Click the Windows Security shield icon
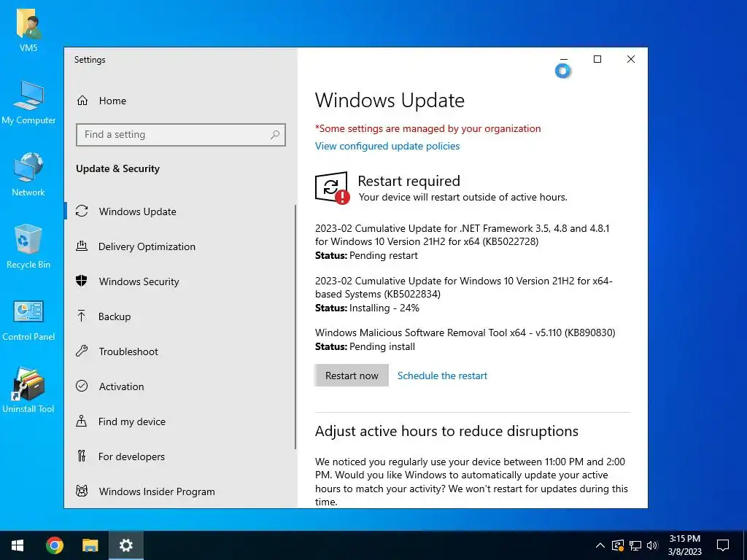This screenshot has height=560, width=747. point(82,281)
